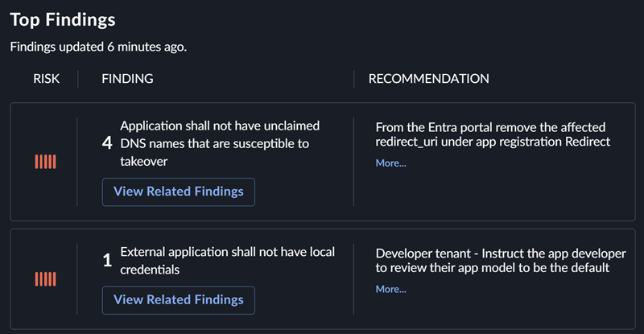Open View Related Findings for local credentials
644x334 pixels.
pos(178,299)
